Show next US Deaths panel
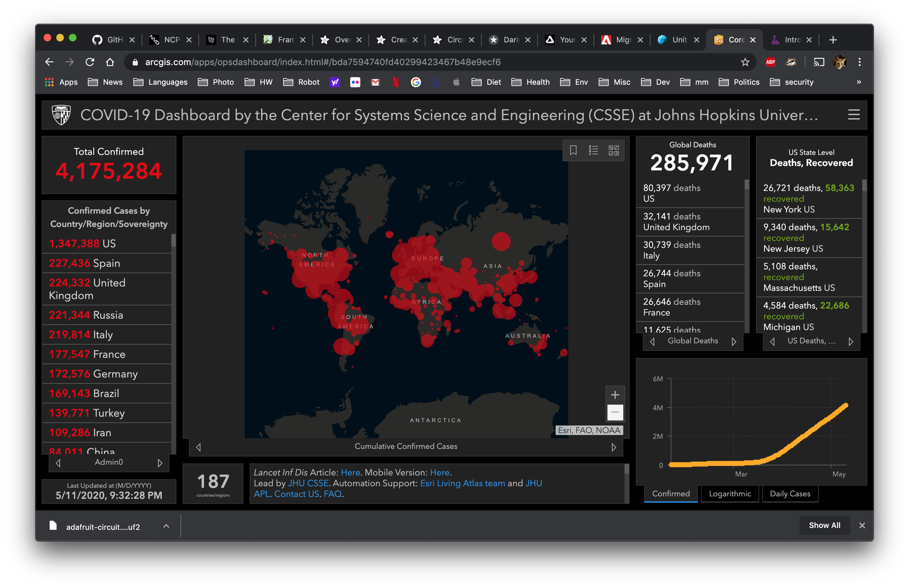The image size is (909, 588). click(x=850, y=341)
